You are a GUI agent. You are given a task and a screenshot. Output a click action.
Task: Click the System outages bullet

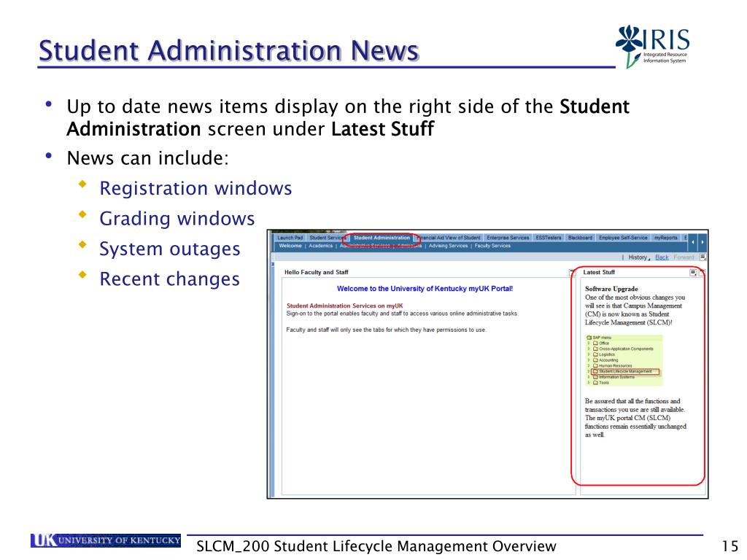click(x=169, y=249)
